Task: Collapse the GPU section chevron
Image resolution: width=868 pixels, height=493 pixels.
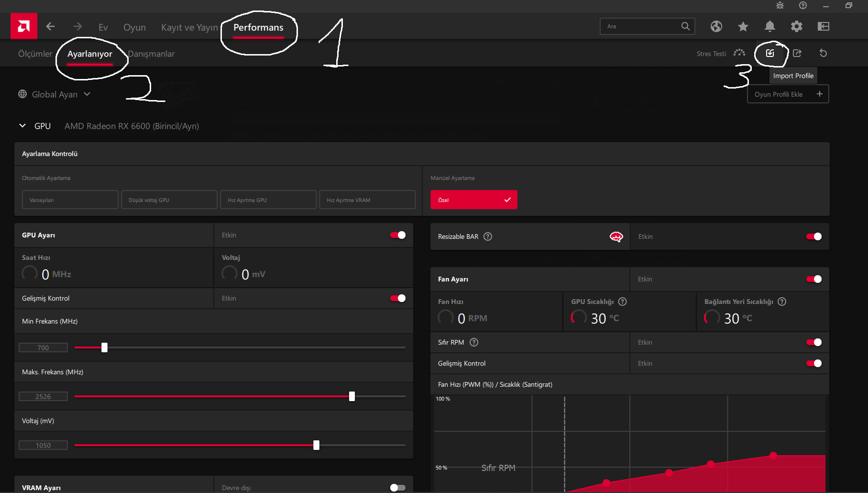Action: pos(22,126)
